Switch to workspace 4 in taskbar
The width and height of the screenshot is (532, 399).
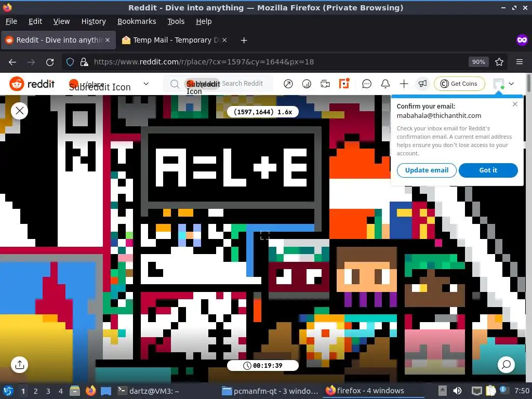coord(60,391)
